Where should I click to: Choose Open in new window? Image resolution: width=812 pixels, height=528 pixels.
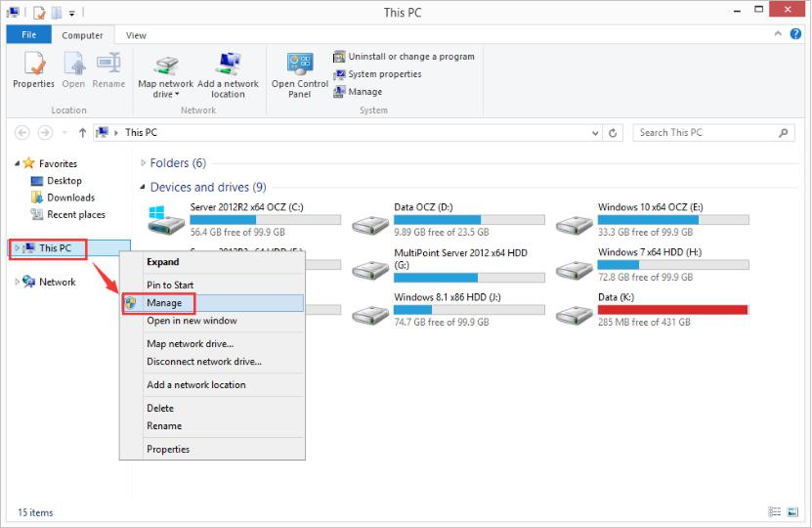[x=212, y=321]
